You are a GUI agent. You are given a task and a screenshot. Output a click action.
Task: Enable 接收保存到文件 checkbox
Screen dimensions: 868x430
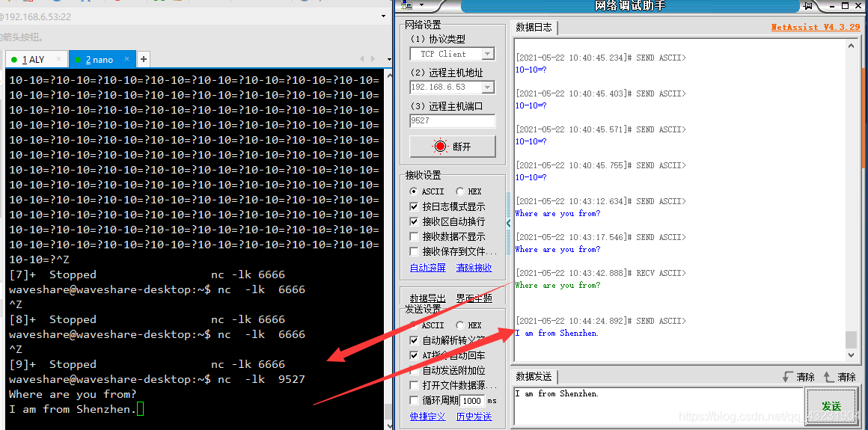pyautogui.click(x=414, y=251)
